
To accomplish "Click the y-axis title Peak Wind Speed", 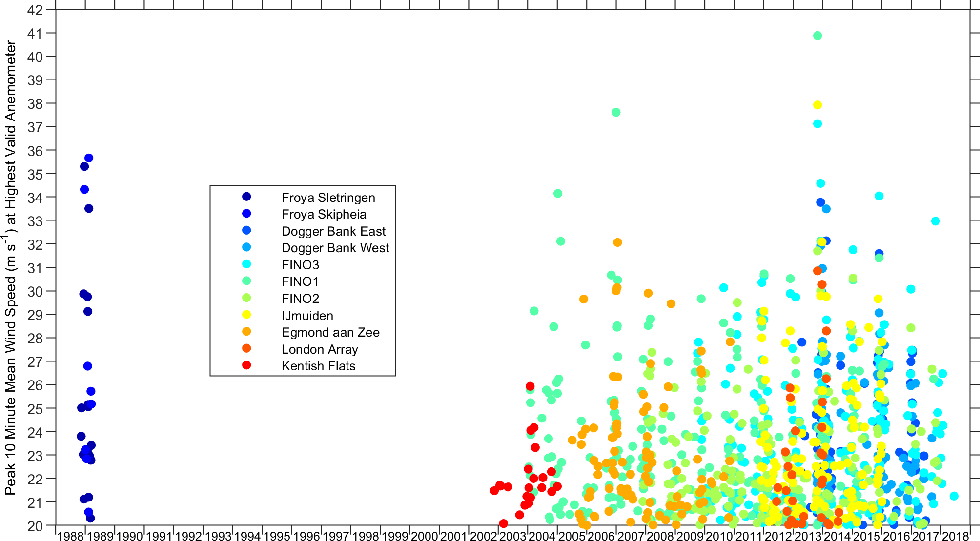I will coord(11,267).
